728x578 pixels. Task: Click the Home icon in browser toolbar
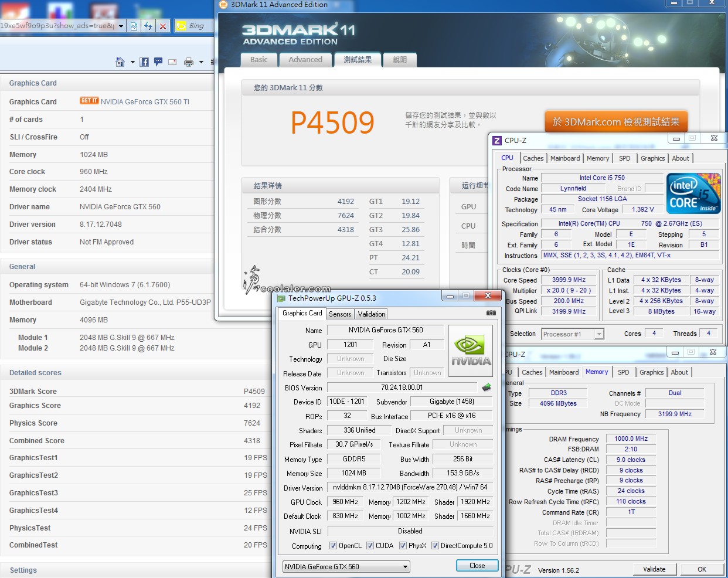(120, 62)
